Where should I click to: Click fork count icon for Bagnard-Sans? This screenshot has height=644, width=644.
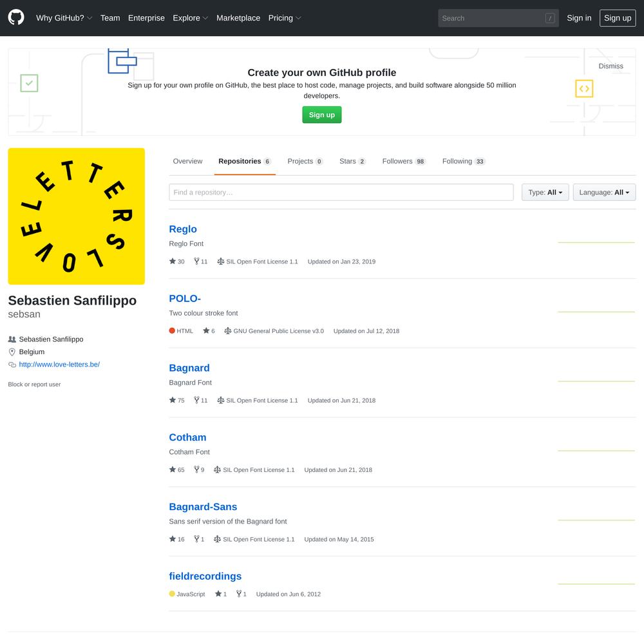(x=196, y=539)
